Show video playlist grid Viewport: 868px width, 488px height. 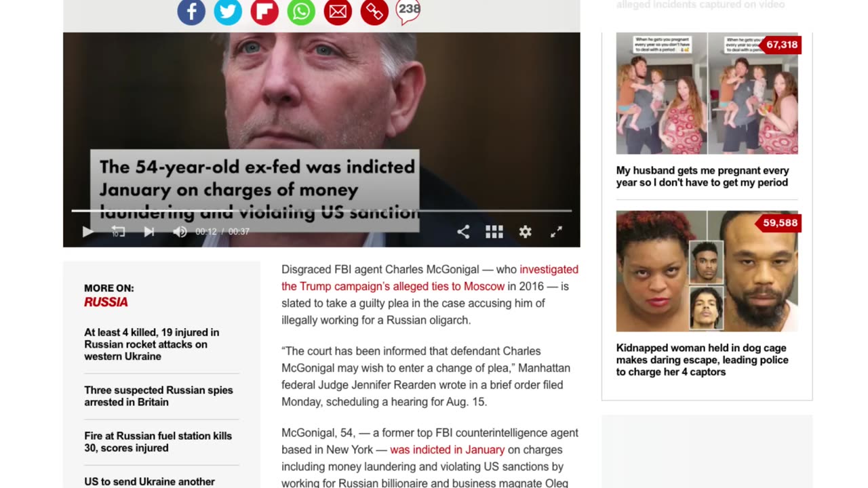point(494,232)
